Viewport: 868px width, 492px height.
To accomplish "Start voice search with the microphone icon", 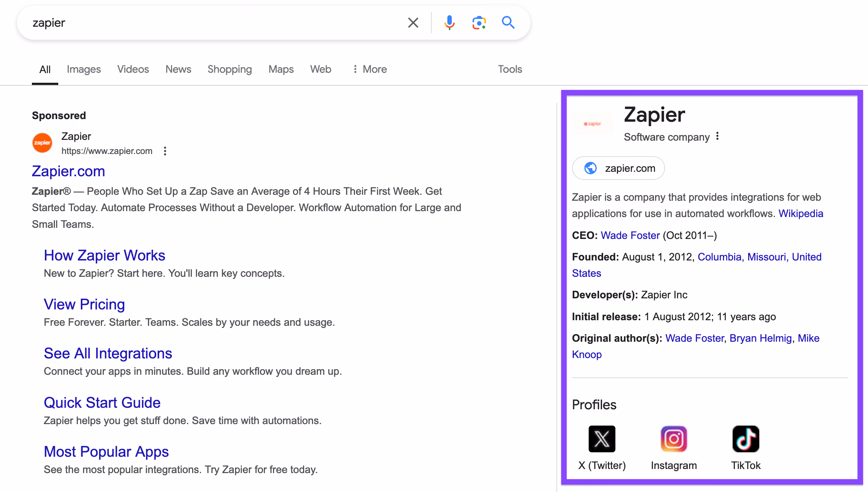I will click(x=449, y=23).
